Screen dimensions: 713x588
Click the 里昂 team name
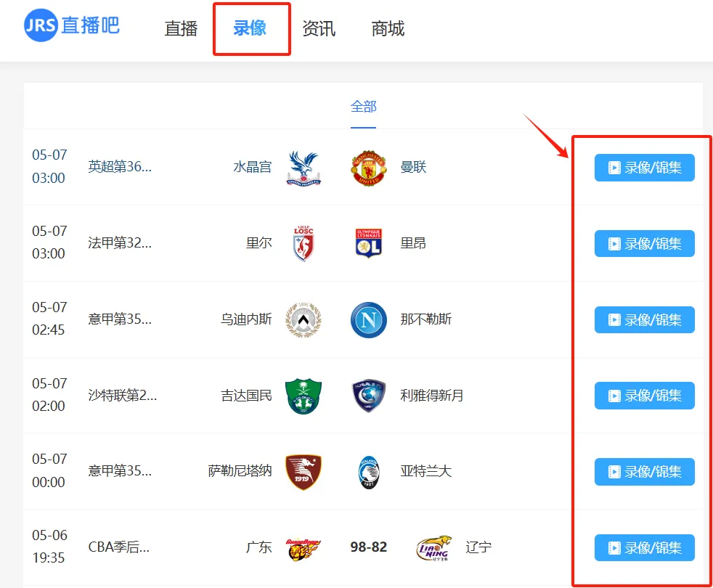[413, 243]
